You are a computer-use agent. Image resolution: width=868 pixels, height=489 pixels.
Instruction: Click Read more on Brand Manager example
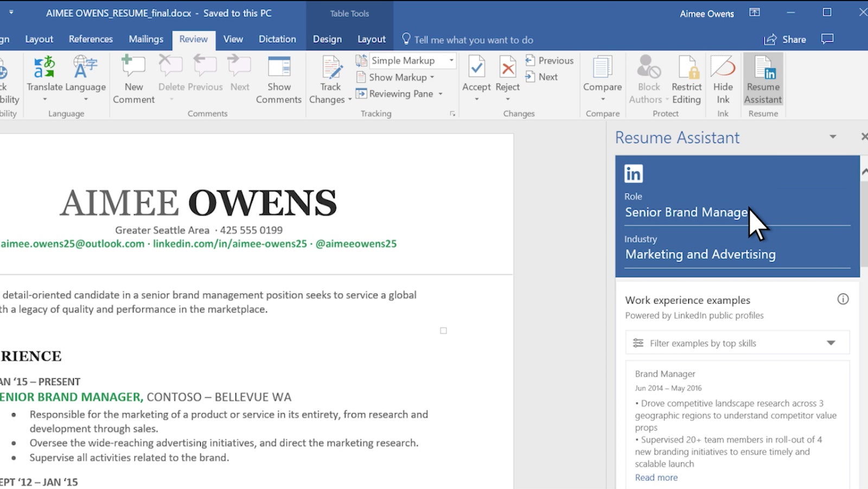pos(656,478)
